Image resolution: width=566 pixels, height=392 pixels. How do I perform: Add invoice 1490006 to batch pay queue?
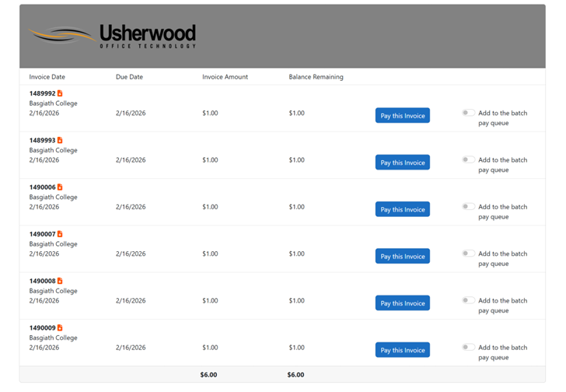pyautogui.click(x=468, y=206)
